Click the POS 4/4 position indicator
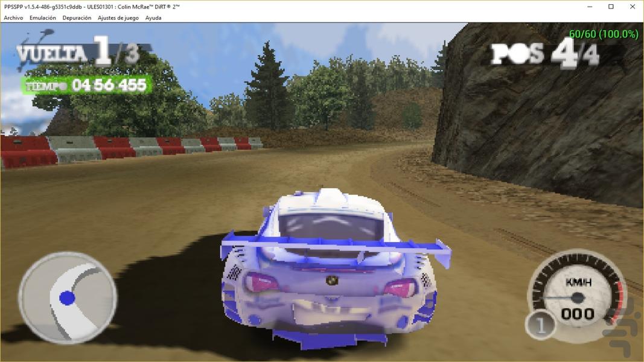Image resolution: width=644 pixels, height=362 pixels. [x=545, y=53]
